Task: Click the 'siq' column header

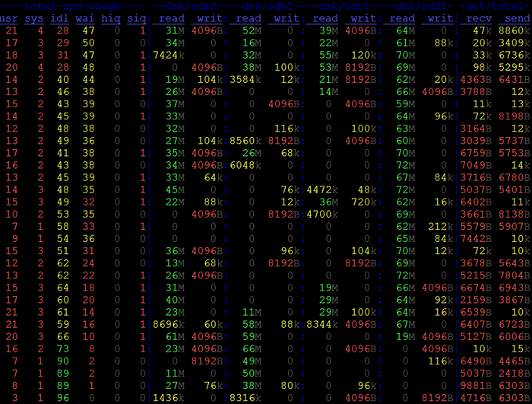Action: coord(136,18)
